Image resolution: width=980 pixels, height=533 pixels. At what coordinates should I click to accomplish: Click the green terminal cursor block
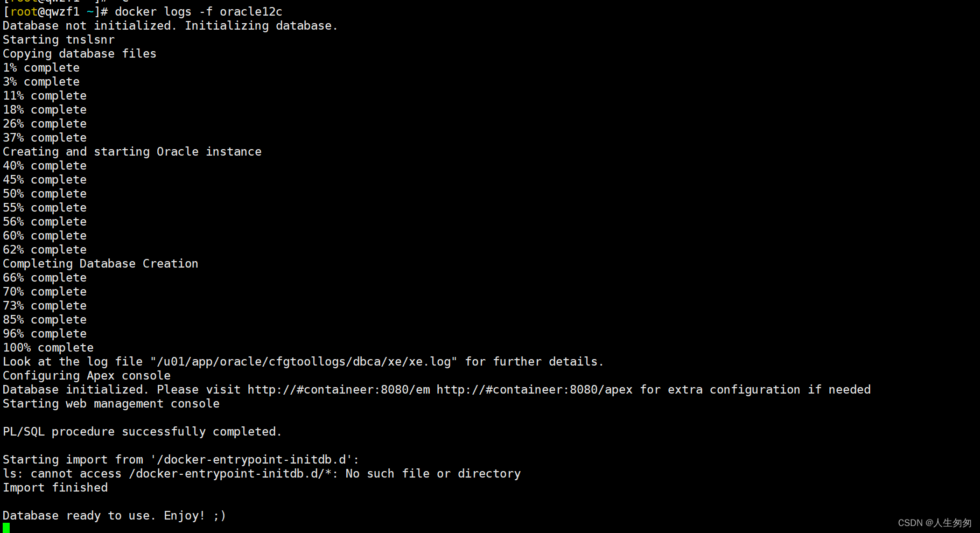6,528
